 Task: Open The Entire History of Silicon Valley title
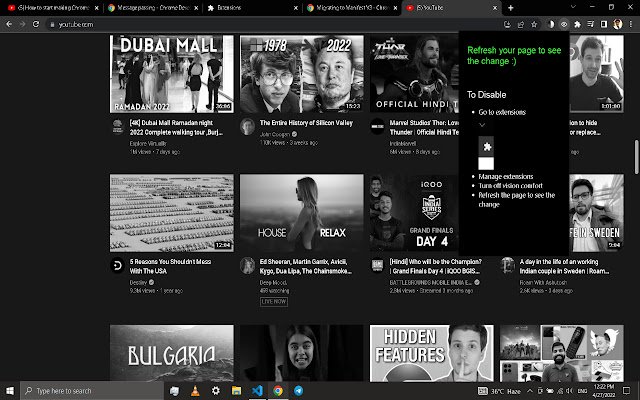tap(306, 123)
